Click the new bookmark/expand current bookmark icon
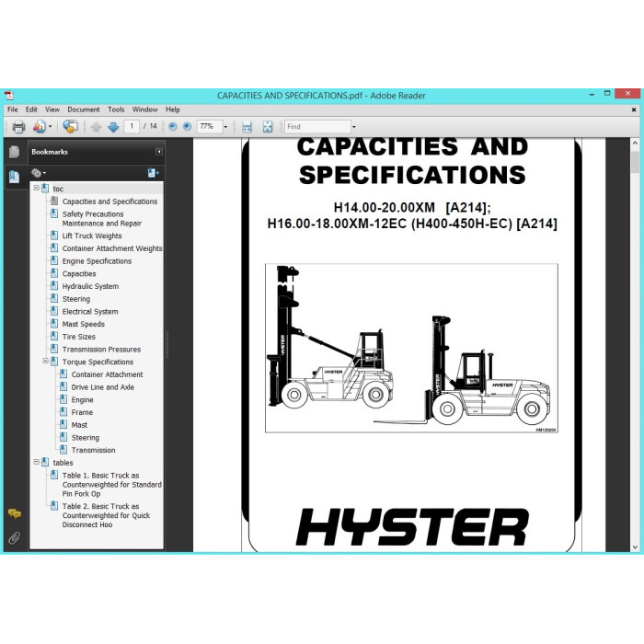The height and width of the screenshot is (644, 644). [x=154, y=173]
